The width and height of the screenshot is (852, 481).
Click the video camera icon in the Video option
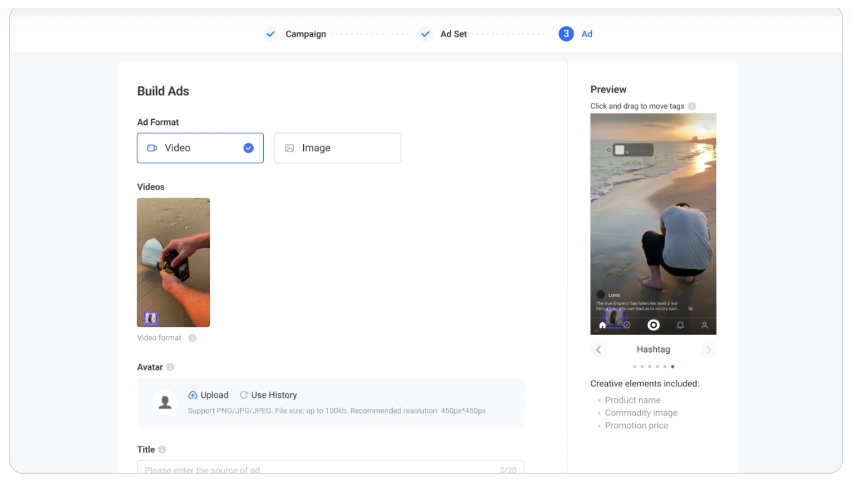(x=152, y=148)
